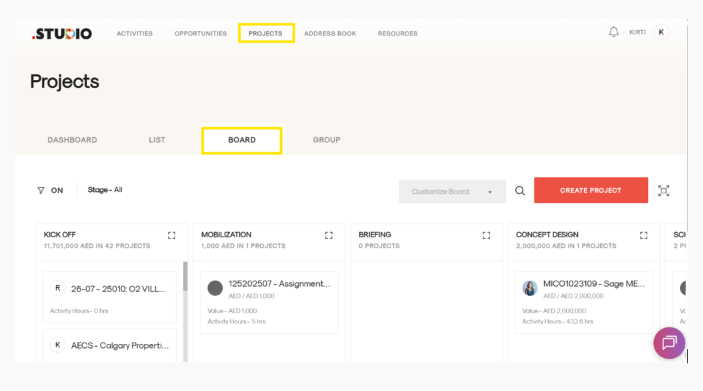Click 'AED / AED 2,000,000' subtitle
This screenshot has height=391, width=703.
(x=573, y=296)
